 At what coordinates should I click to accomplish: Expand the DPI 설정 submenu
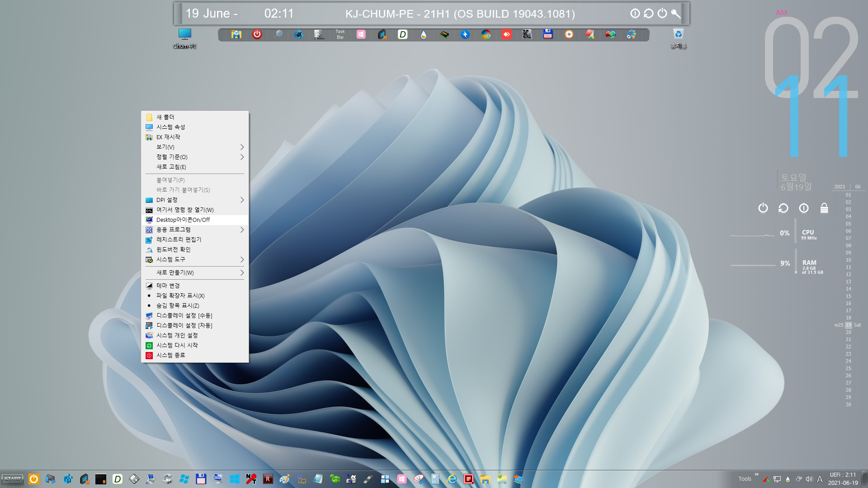point(195,200)
